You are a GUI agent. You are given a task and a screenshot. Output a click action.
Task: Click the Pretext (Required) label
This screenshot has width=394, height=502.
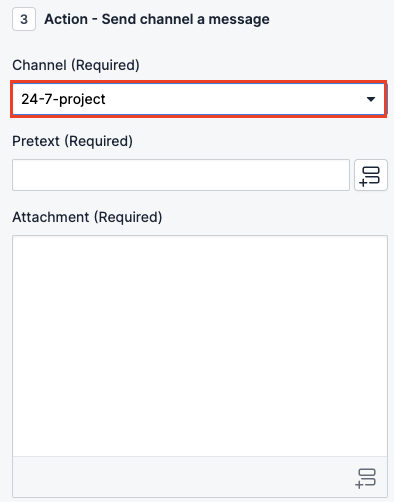(x=73, y=141)
